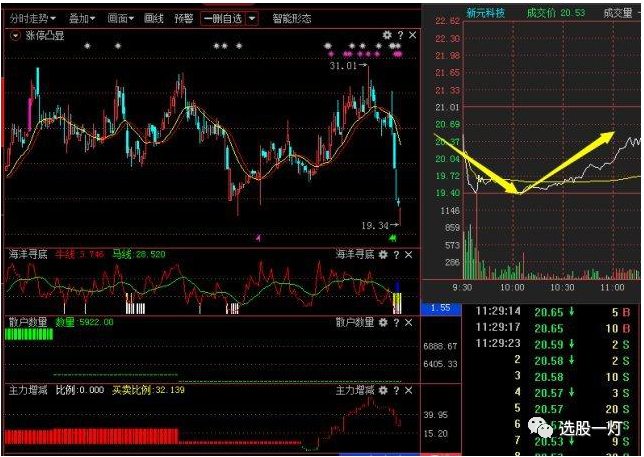This screenshot has width=644, height=457.
Task: Open settings gear of 海洋寻底 panel
Action: (383, 255)
